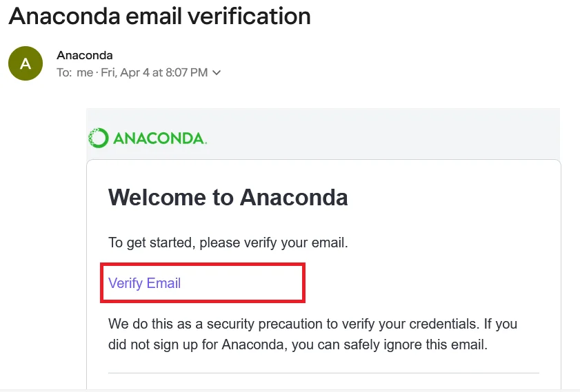Click the green Anaconda ring logo icon
580x392 pixels.
(x=99, y=138)
